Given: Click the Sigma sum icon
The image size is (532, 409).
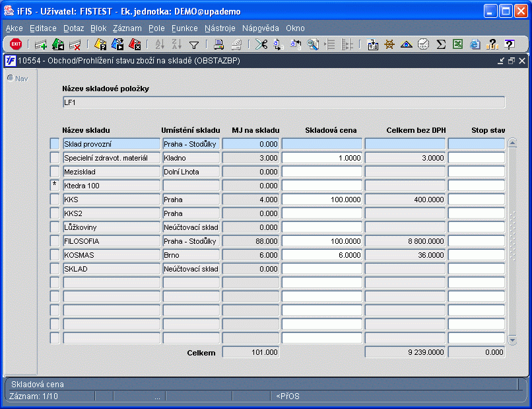Looking at the screenshot, I should (441, 44).
